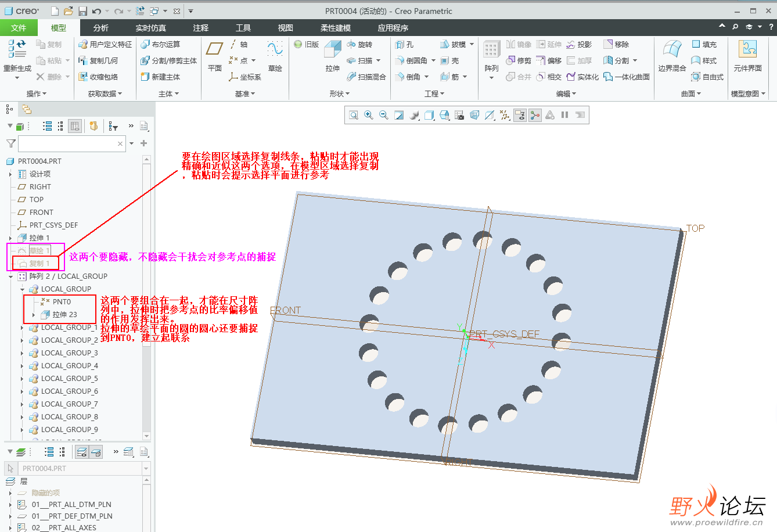
Task: Click the Save icon in title bar
Action: click(x=82, y=11)
